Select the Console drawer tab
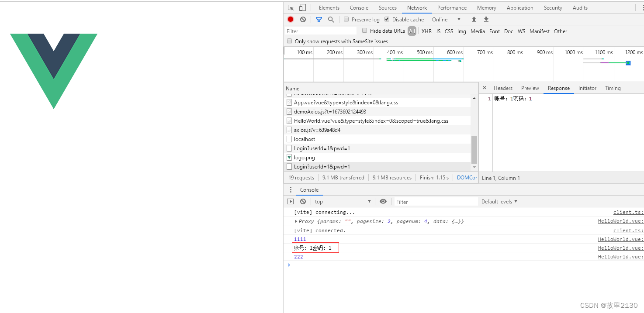Screen dimensions: 644x313 (309, 189)
